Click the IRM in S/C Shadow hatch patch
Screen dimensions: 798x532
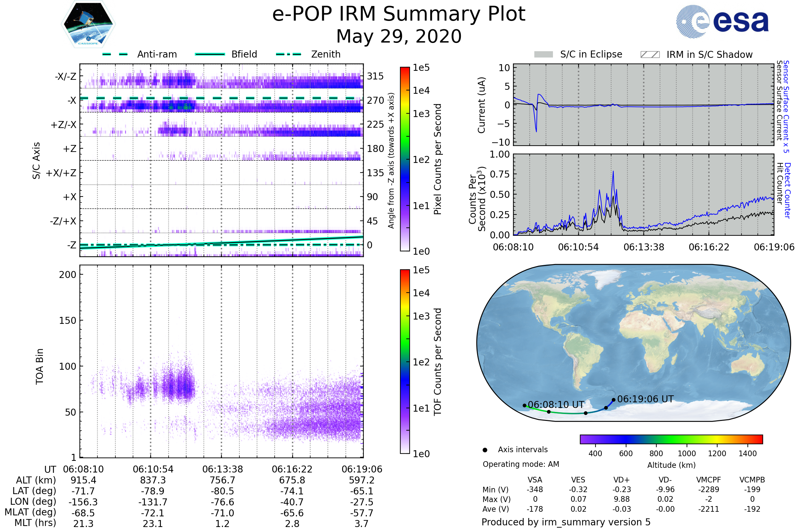point(650,55)
